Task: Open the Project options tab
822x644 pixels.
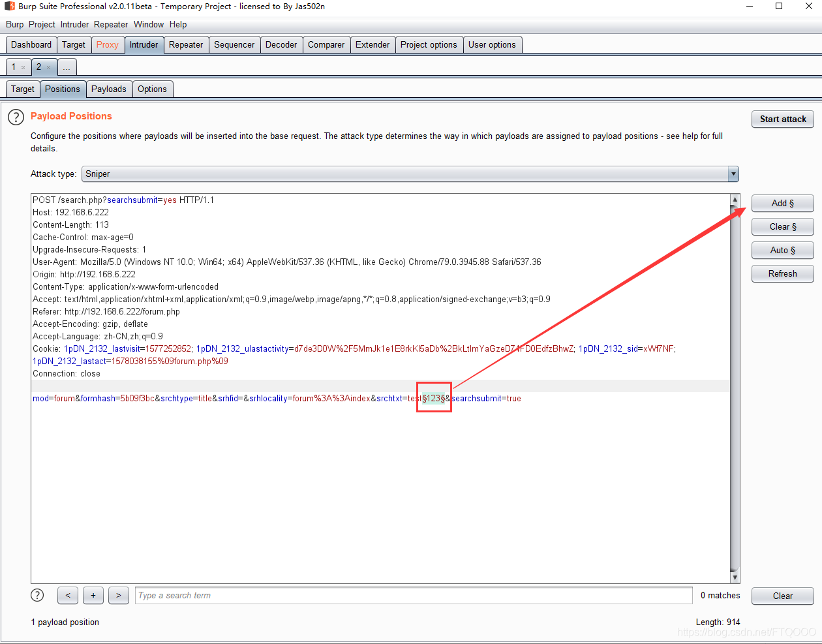Action: point(429,45)
